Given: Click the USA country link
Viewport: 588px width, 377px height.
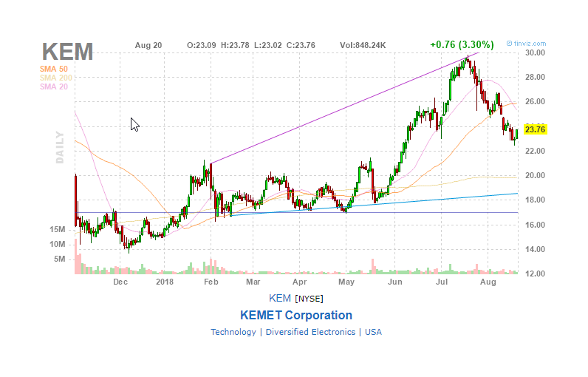Looking at the screenshot, I should point(373,332).
